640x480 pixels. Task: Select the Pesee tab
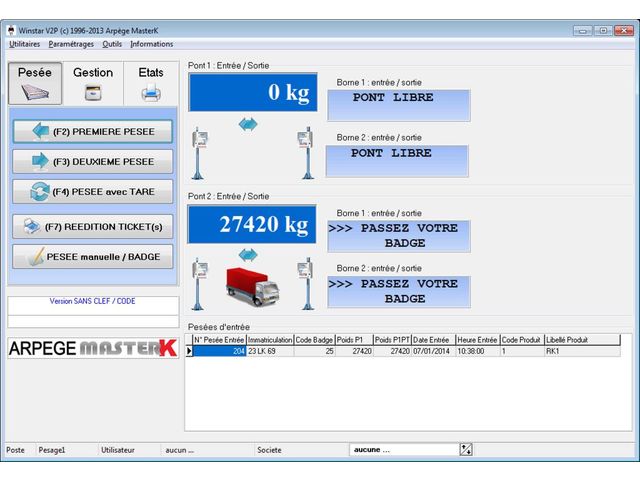click(35, 83)
